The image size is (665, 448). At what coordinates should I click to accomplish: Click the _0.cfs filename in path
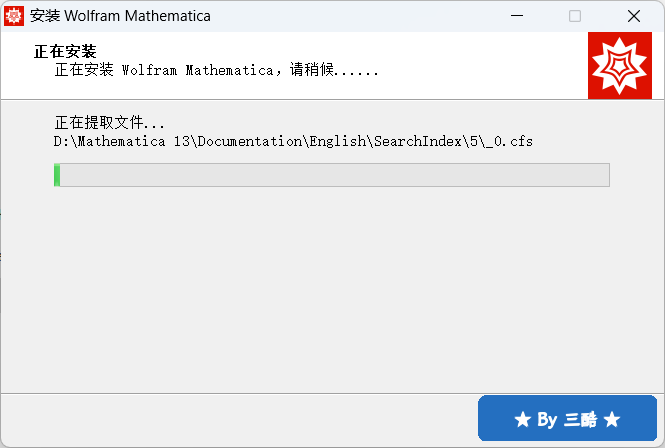coord(507,142)
